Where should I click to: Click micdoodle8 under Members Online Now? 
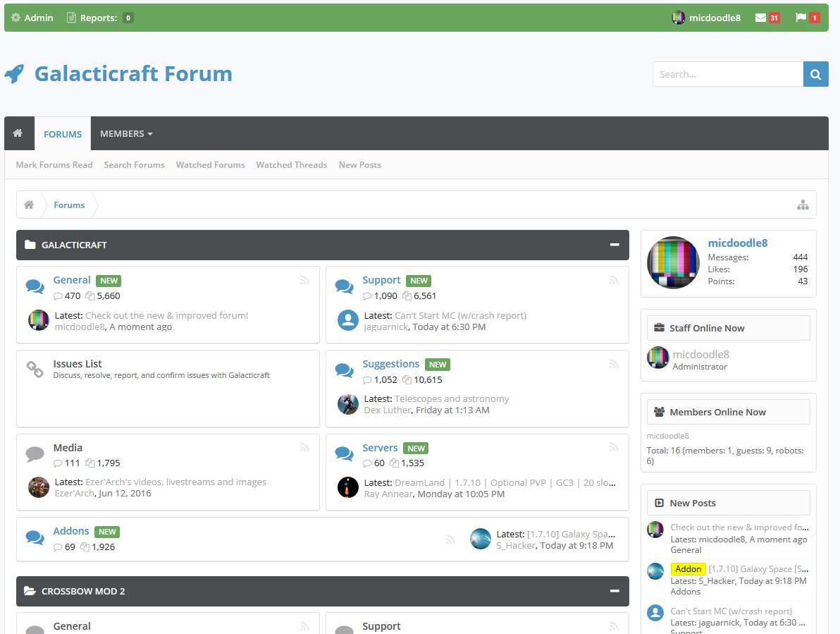[x=667, y=436]
